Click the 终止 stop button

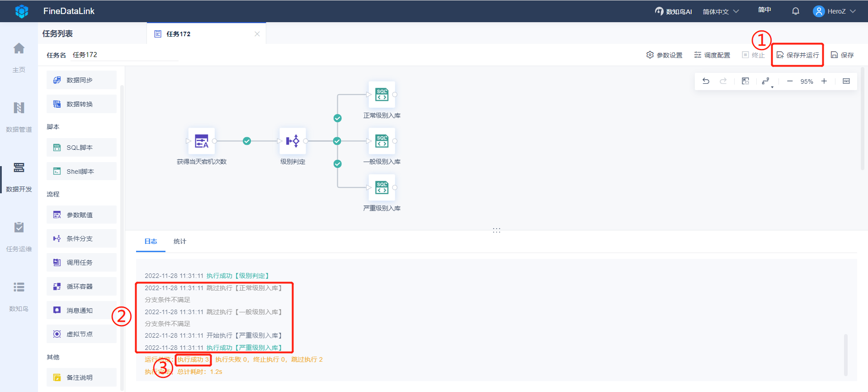754,55
